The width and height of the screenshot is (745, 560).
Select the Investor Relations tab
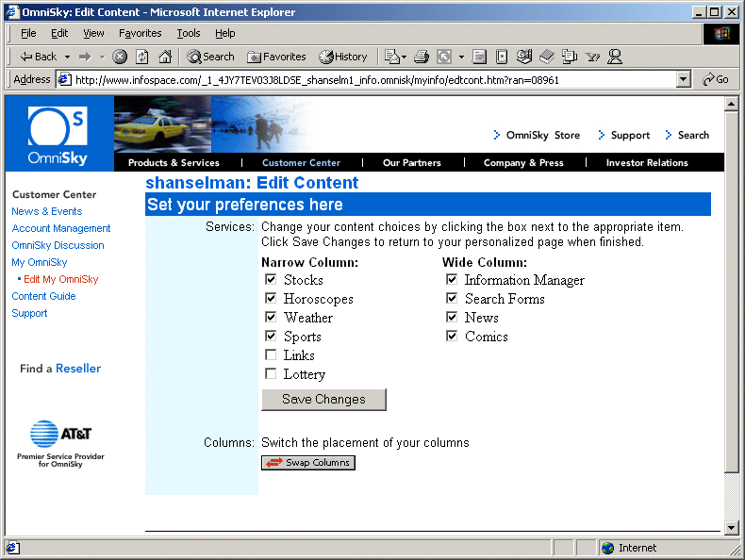tap(647, 163)
